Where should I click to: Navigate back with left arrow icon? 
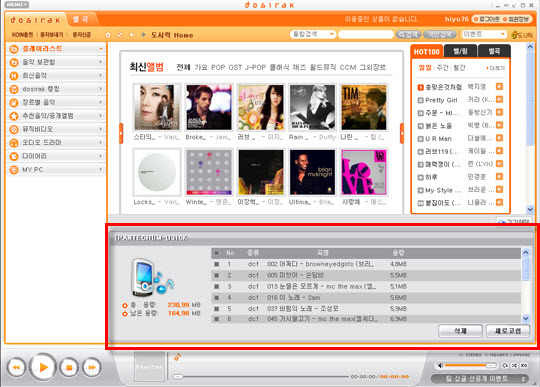(132, 35)
